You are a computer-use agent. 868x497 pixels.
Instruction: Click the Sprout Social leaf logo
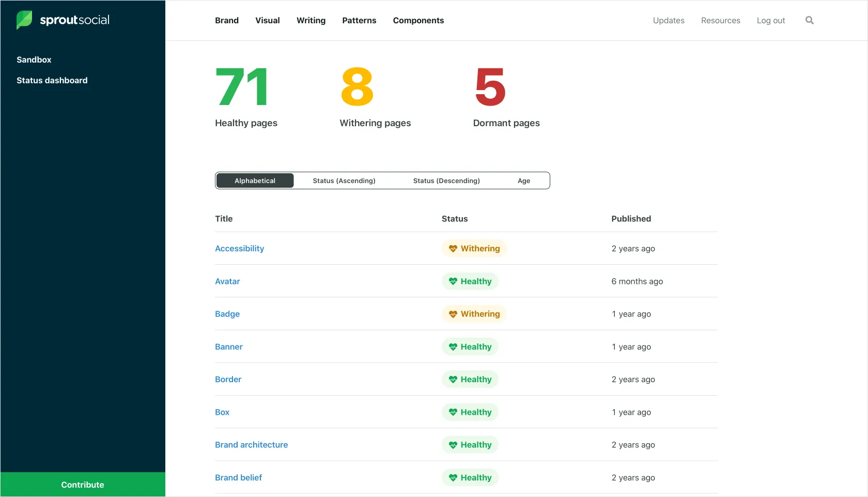click(x=24, y=20)
